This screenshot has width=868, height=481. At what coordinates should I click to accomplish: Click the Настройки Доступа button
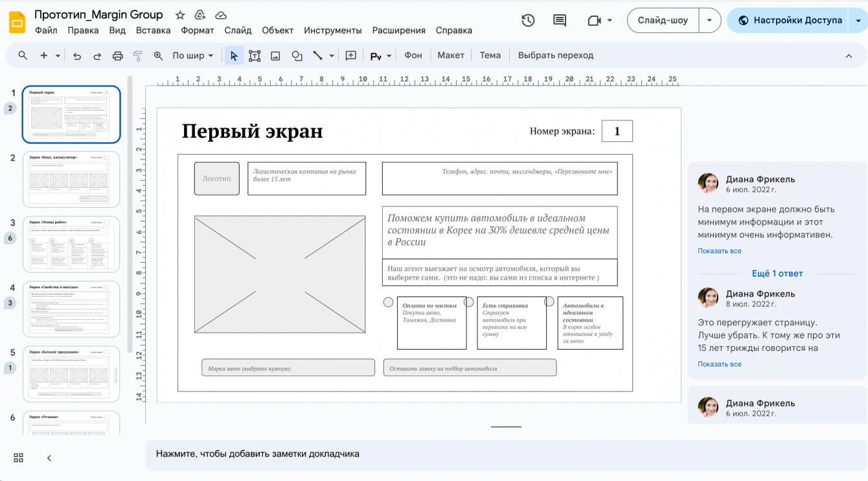point(789,21)
